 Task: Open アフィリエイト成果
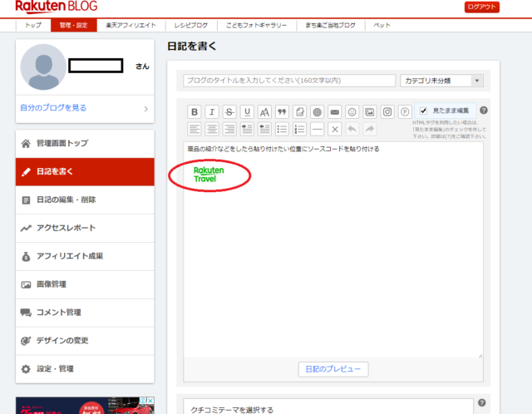[85, 256]
